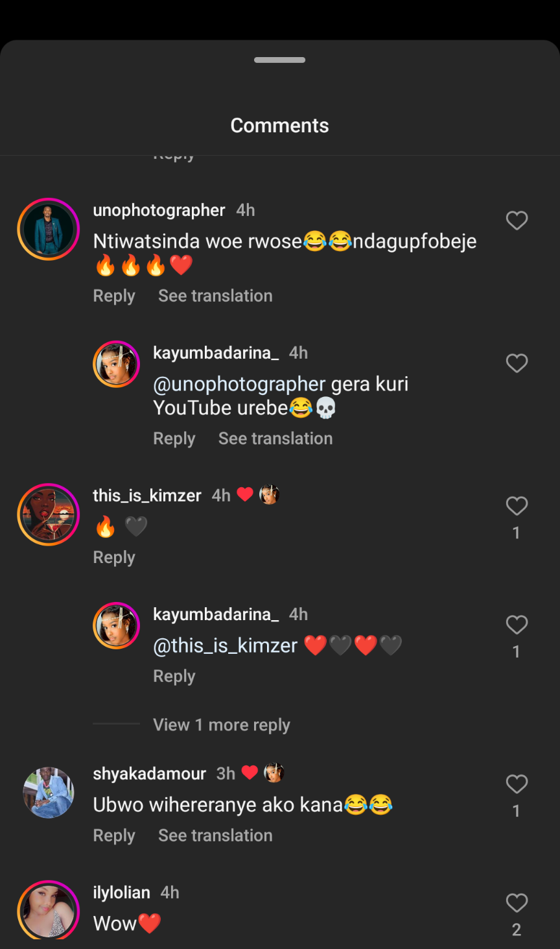Screen dimensions: 560x949
Task: Like kayumbadarina_'s reply to this_is_kimzer
Action: (x=517, y=625)
